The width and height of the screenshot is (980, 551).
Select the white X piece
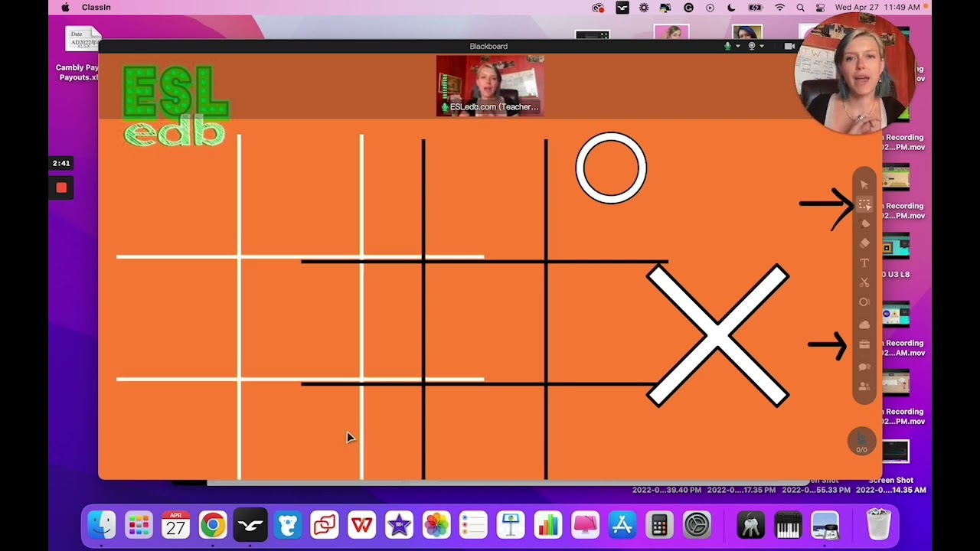[717, 335]
